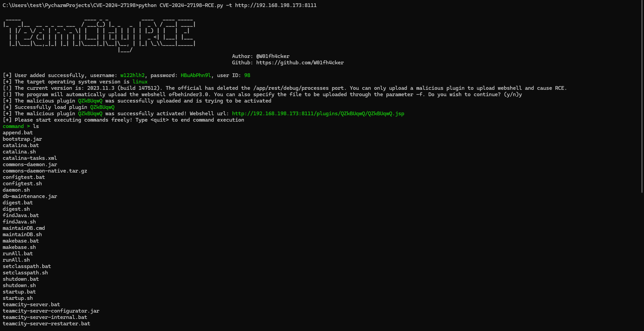Click configtest.bat file name
This screenshot has height=331, width=644.
[24, 177]
